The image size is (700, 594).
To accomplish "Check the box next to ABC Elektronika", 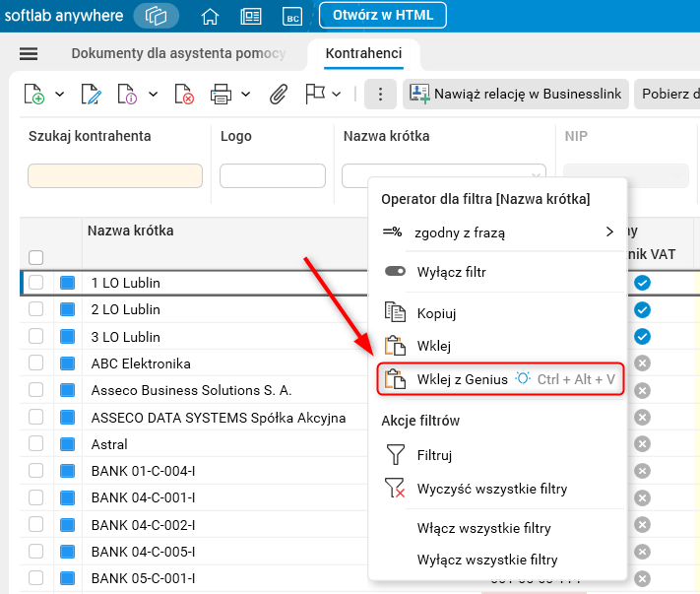I will [36, 363].
